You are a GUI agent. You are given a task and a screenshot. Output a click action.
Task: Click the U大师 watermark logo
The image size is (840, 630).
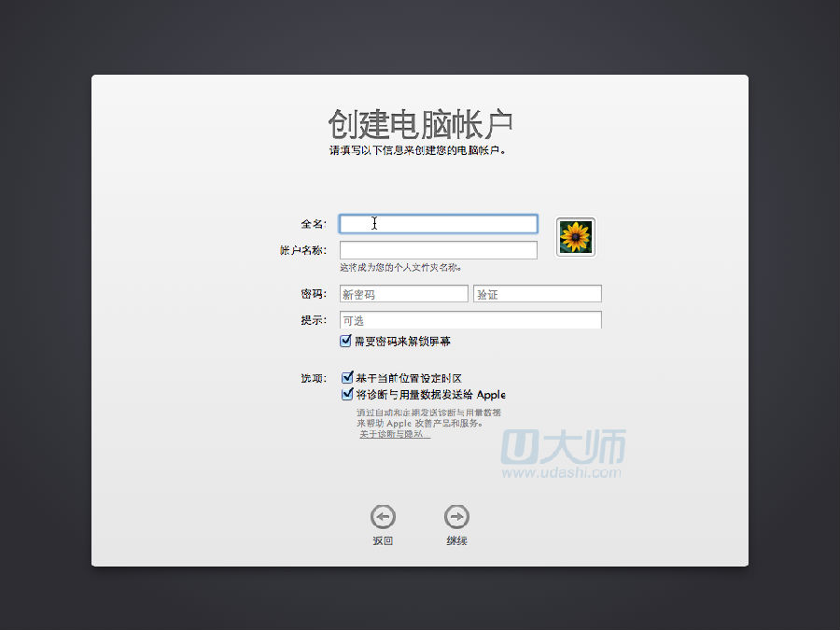[x=564, y=448]
